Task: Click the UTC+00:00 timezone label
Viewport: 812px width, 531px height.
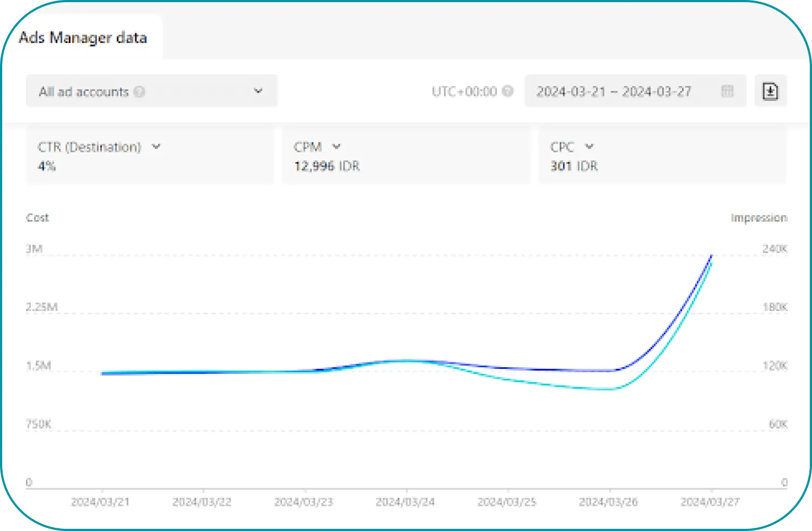Action: [464, 91]
